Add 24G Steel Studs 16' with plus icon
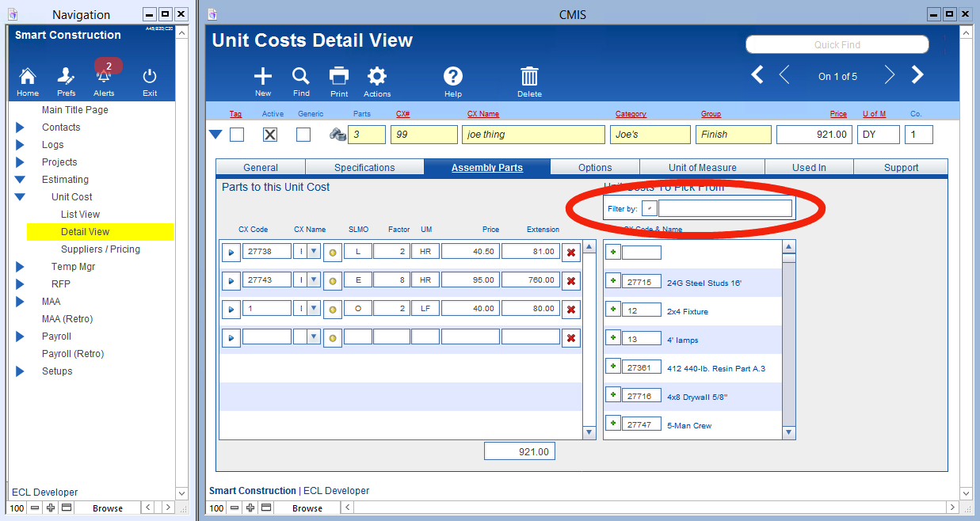Viewport: 980px width, 521px height. [612, 281]
